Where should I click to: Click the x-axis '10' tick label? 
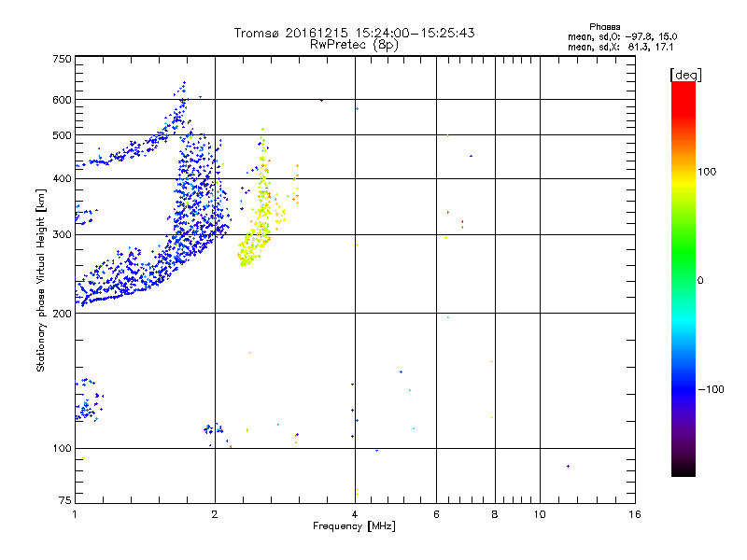pyautogui.click(x=540, y=514)
